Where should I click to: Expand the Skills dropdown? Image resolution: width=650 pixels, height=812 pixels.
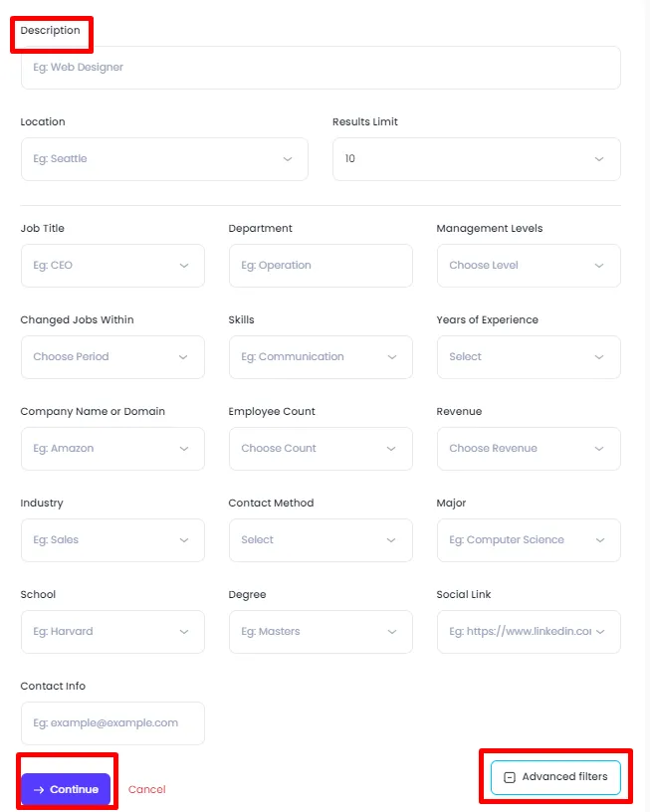pyautogui.click(x=320, y=357)
